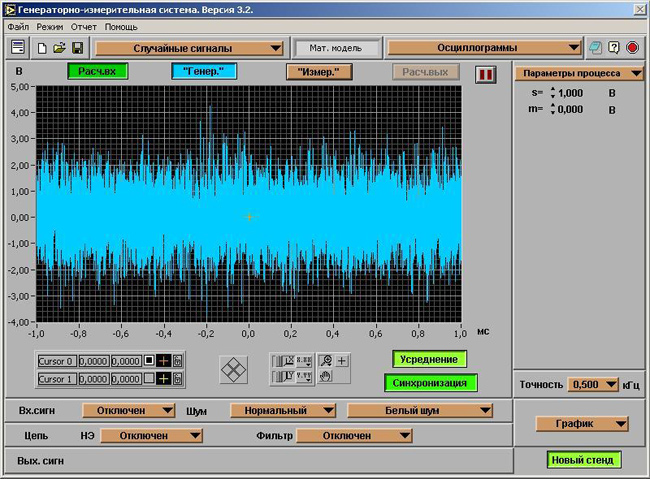Open the НЭ Отключен dropdown
Viewport: 650px width, 479px height.
(x=151, y=436)
